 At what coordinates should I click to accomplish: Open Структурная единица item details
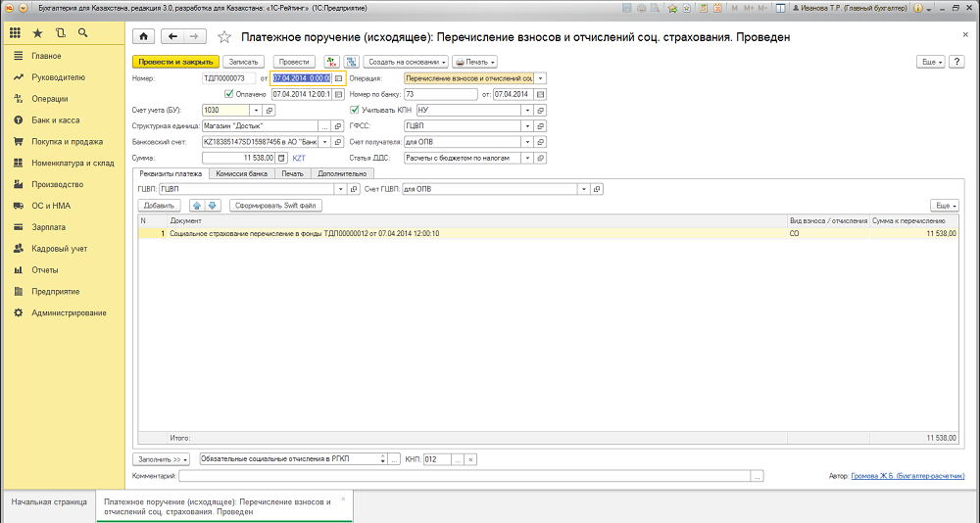(338, 125)
